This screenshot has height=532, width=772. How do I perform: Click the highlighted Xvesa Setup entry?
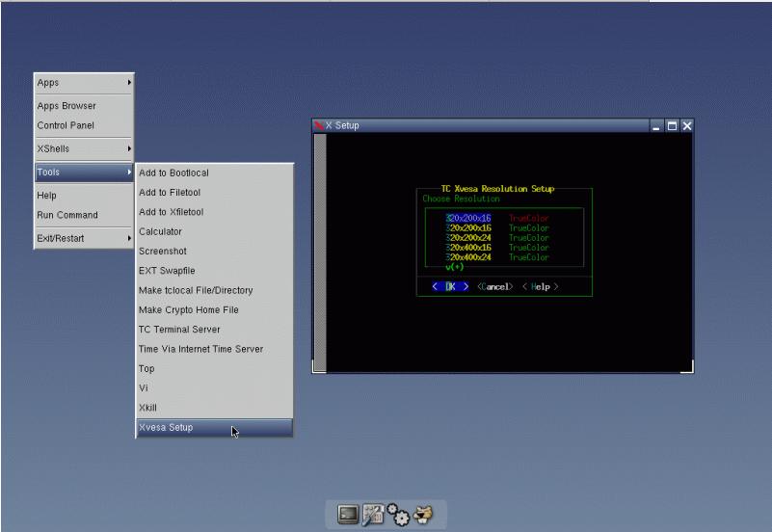[214, 427]
